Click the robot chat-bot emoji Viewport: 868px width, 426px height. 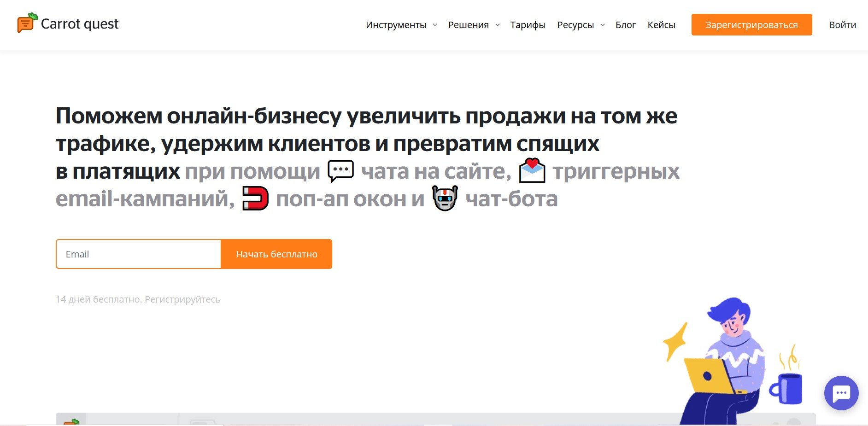point(445,198)
